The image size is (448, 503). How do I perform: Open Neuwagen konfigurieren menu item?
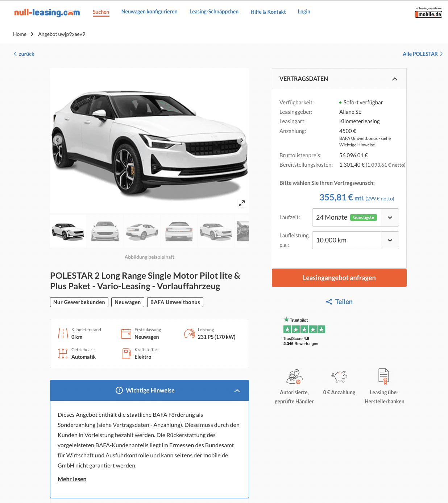[x=149, y=12]
